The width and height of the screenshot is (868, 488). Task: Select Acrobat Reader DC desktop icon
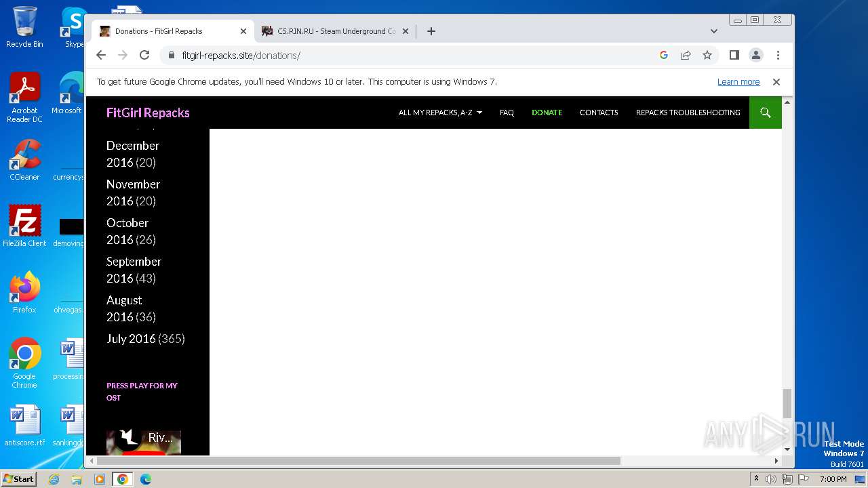(x=24, y=98)
